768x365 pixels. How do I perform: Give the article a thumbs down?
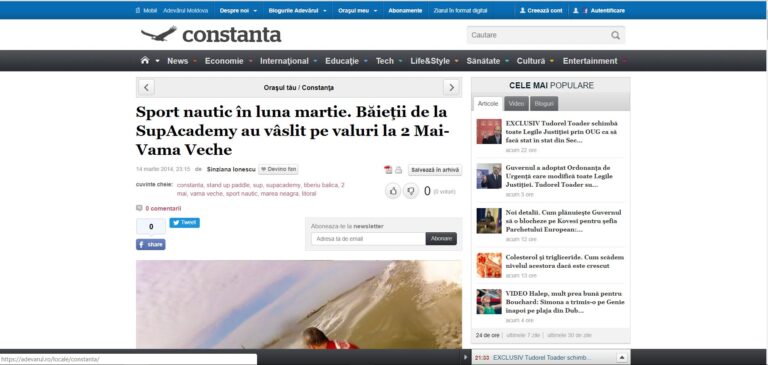tap(410, 191)
